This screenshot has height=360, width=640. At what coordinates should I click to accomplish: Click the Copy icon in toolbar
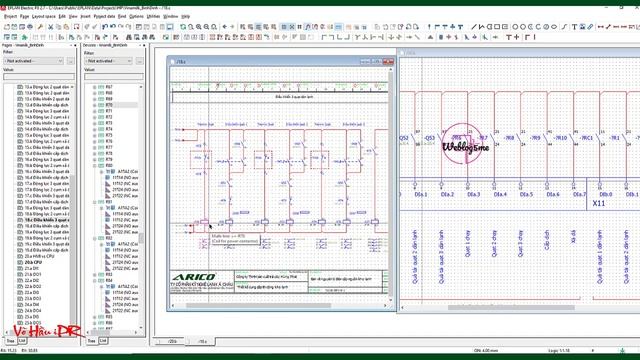[x=59, y=27]
